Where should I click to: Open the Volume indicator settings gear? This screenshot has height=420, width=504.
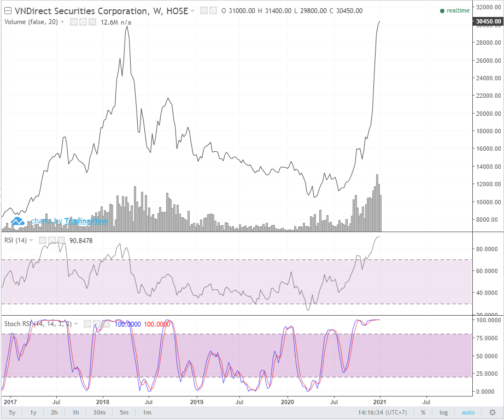click(x=83, y=22)
